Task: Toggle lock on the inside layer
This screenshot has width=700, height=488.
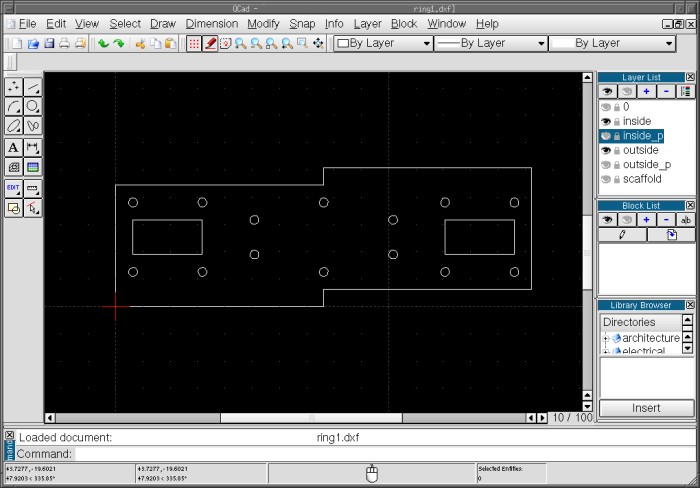Action: tap(617, 121)
